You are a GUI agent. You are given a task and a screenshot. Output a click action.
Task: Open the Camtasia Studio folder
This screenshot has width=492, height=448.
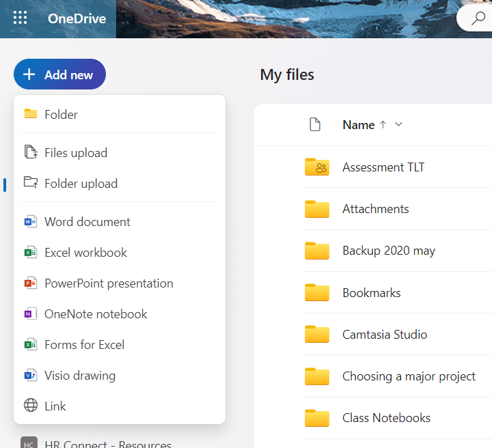tap(384, 335)
